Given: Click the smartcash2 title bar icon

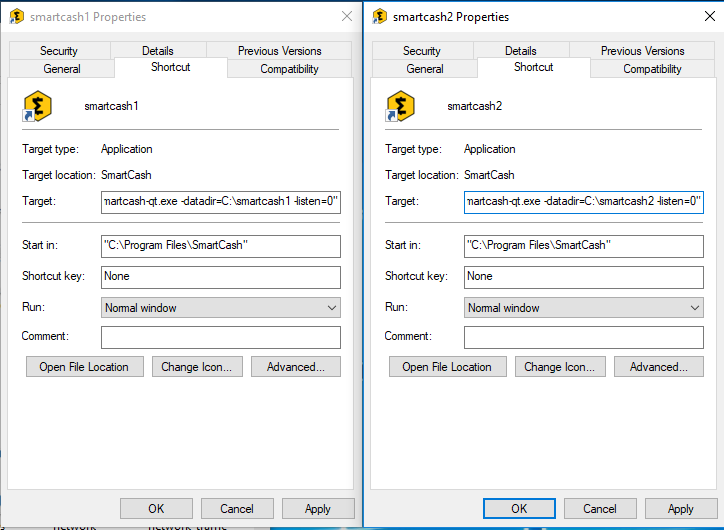Looking at the screenshot, I should (x=379, y=17).
